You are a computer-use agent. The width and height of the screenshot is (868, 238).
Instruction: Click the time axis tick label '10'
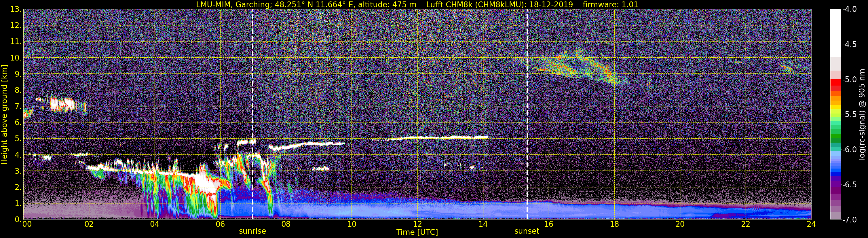click(x=352, y=224)
